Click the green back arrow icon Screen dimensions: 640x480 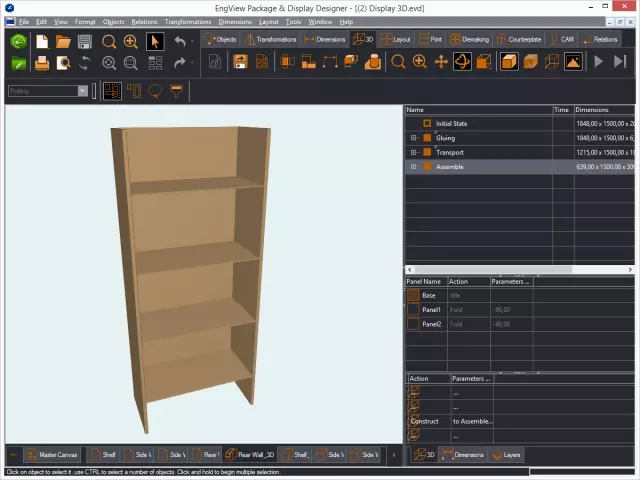(x=19, y=41)
